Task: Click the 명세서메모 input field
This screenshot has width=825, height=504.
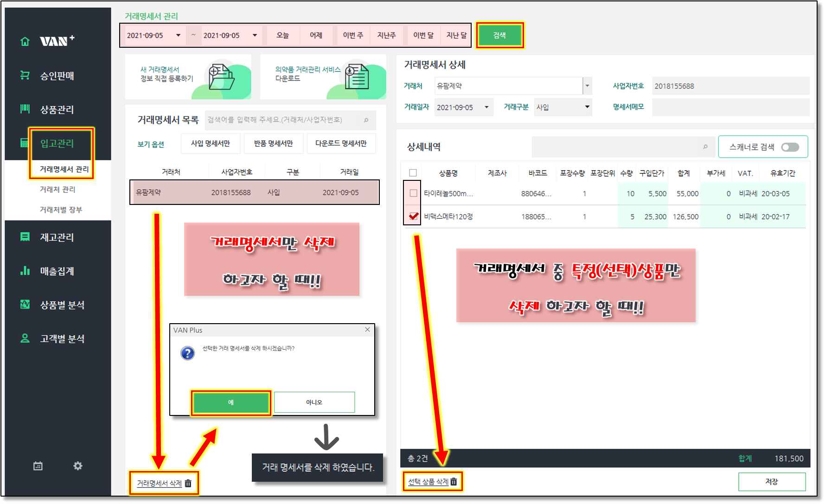Action: [730, 107]
